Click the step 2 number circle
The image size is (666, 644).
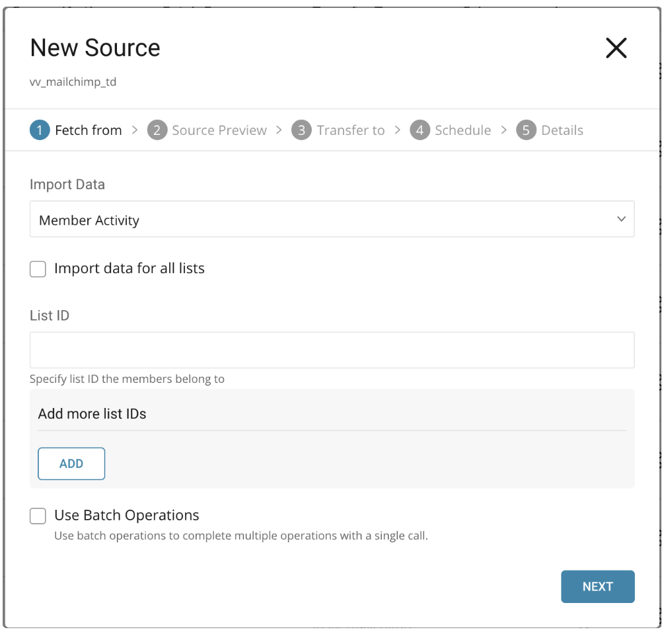click(157, 130)
